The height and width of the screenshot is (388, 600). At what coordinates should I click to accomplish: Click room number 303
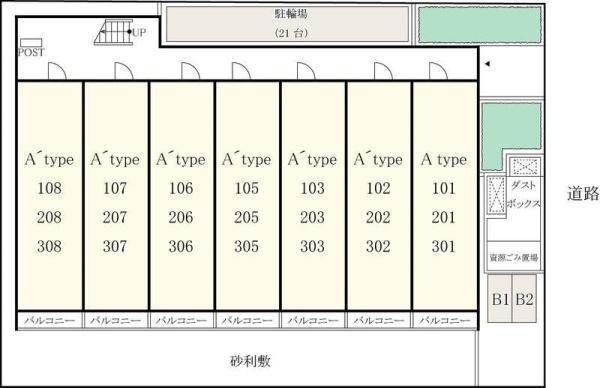coord(312,246)
